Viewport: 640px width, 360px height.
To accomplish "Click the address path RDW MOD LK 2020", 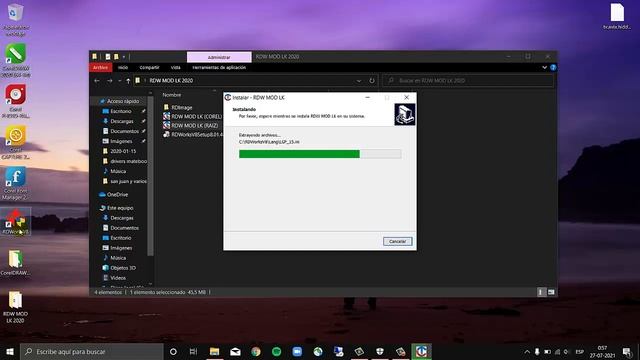I will click(x=171, y=81).
